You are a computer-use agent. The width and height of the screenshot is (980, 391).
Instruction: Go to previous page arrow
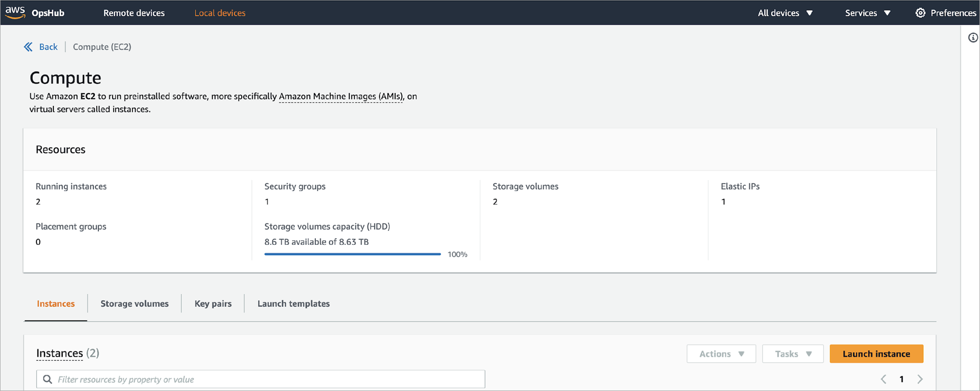(x=883, y=379)
